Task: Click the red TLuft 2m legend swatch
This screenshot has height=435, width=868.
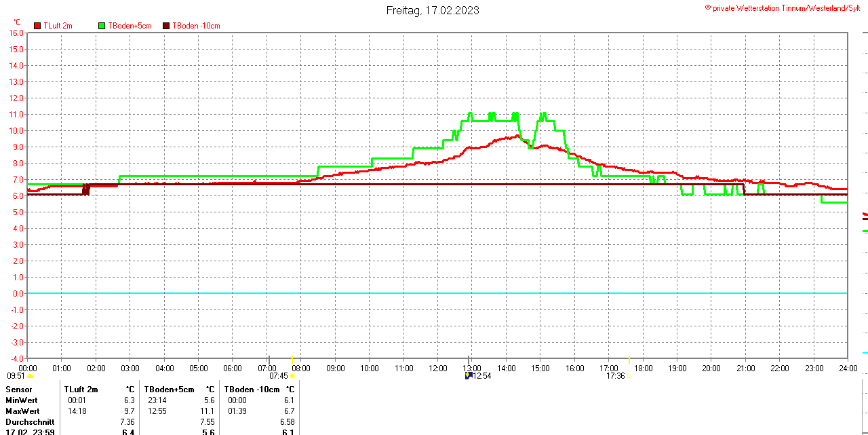Action: click(38, 26)
